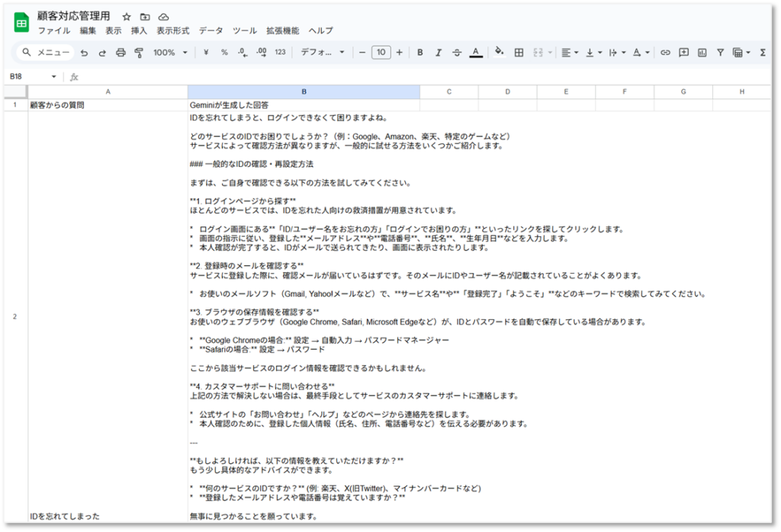The height and width of the screenshot is (532, 781).
Task: Increase font size with plus button
Action: 399,53
